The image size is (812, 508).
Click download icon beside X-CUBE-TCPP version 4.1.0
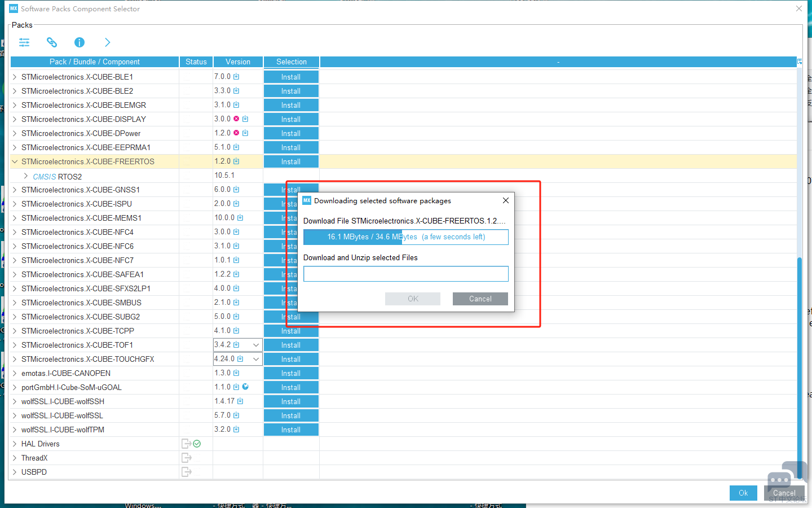(x=236, y=331)
